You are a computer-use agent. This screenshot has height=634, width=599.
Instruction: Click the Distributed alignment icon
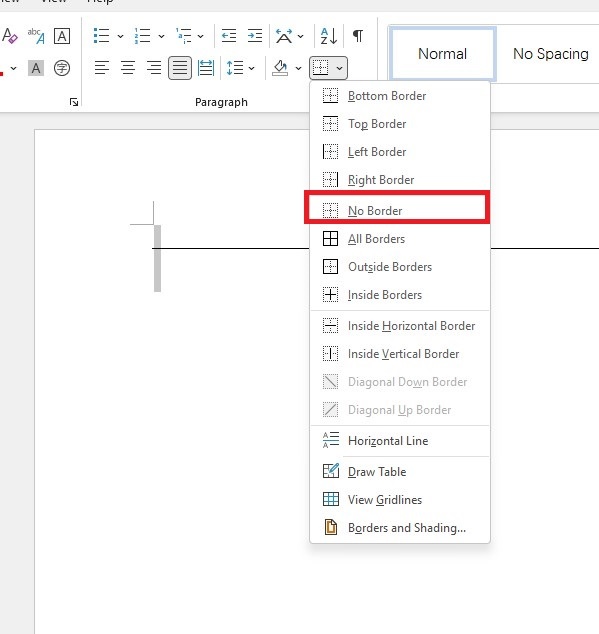206,68
